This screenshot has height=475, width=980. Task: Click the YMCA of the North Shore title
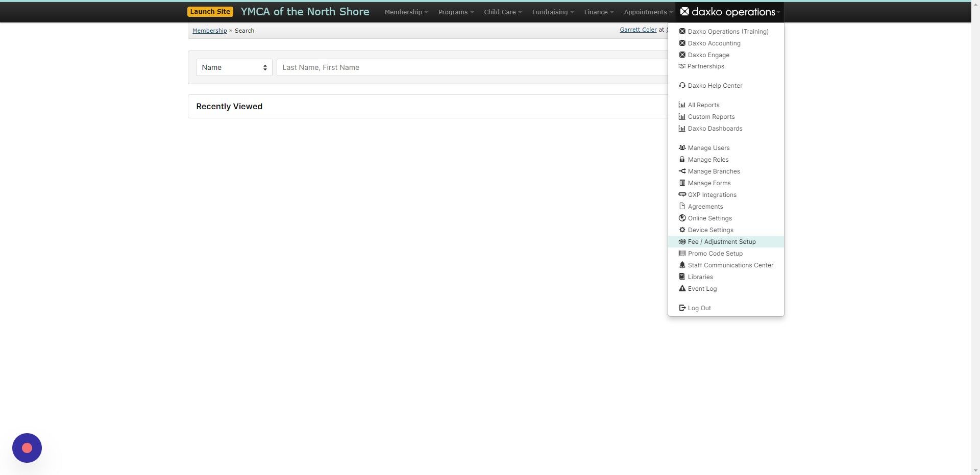click(305, 12)
